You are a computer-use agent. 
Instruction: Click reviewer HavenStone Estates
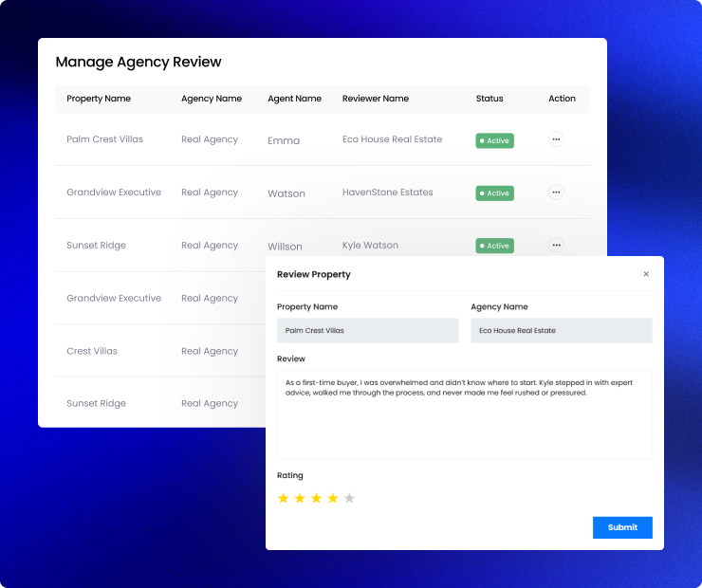[388, 192]
